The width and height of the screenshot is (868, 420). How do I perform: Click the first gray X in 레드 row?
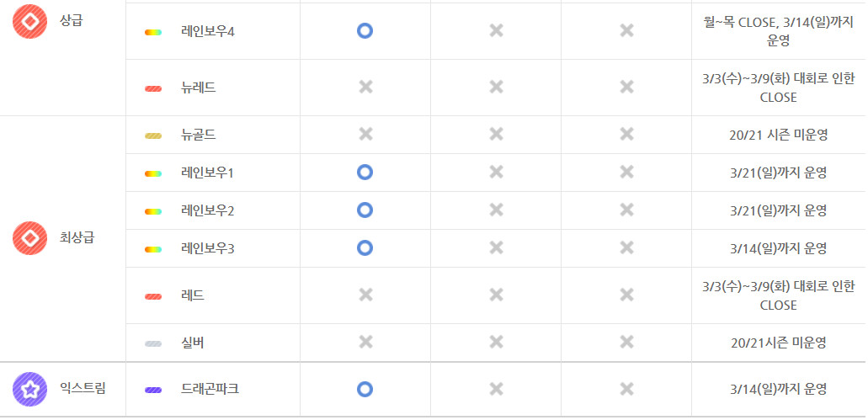click(x=365, y=295)
